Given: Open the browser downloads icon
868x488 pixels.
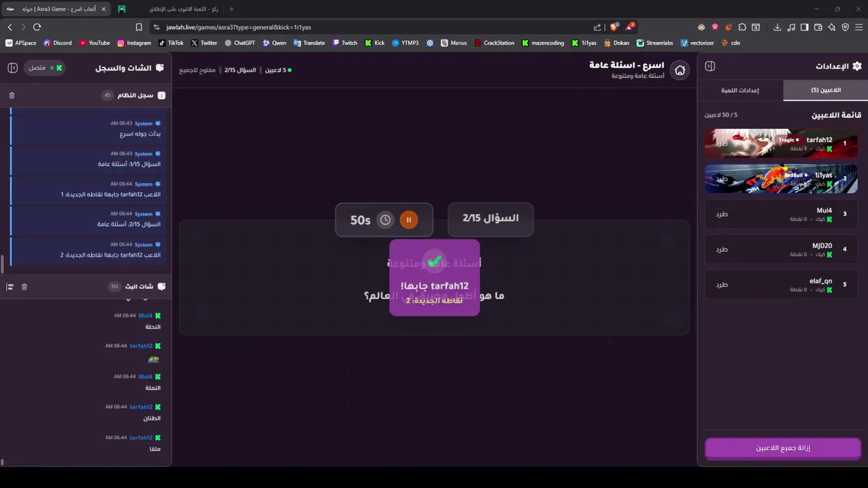Looking at the screenshot, I should 778,27.
